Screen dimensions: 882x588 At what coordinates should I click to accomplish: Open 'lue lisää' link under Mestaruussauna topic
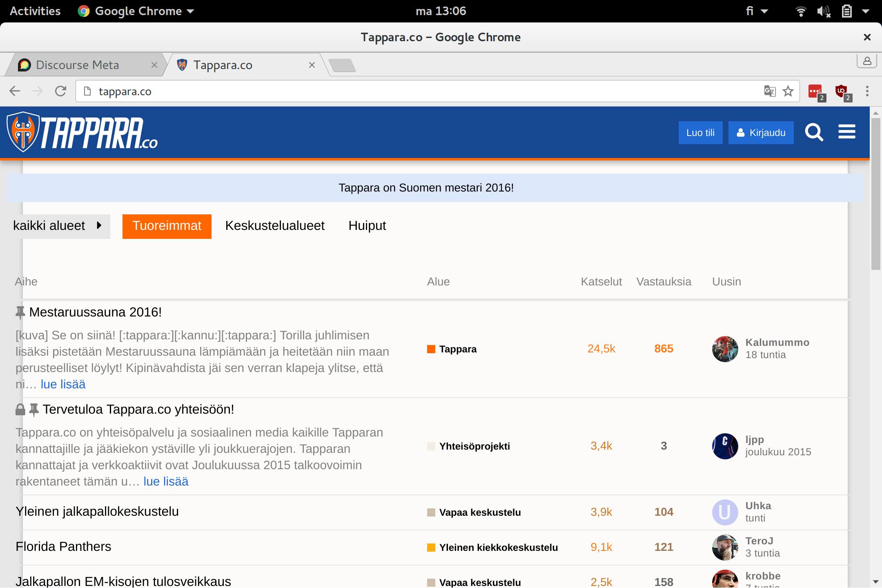pos(63,384)
